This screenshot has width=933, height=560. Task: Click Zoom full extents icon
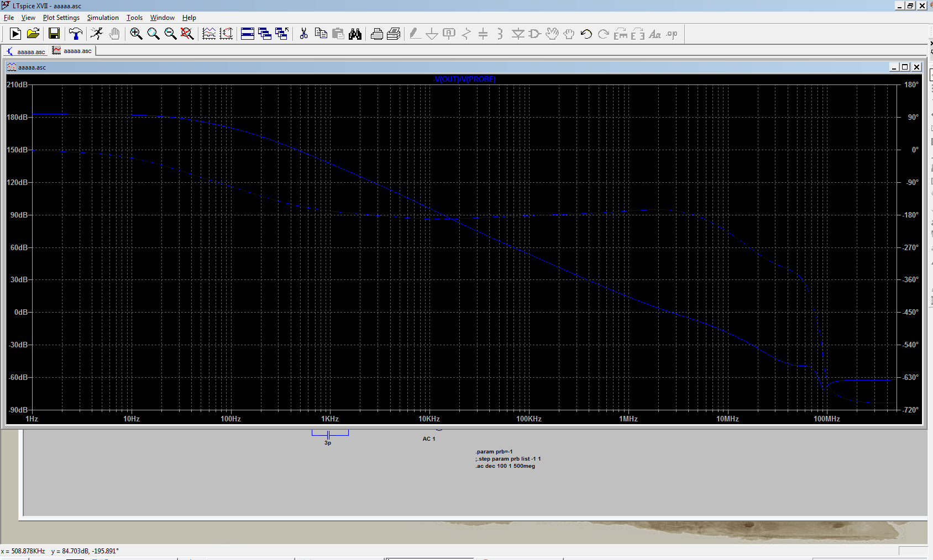[187, 34]
